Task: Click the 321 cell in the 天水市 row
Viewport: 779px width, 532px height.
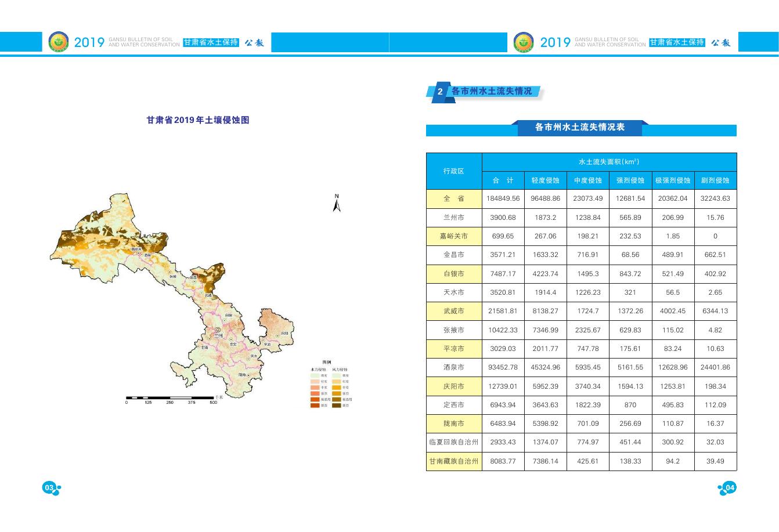Action: [x=630, y=292]
